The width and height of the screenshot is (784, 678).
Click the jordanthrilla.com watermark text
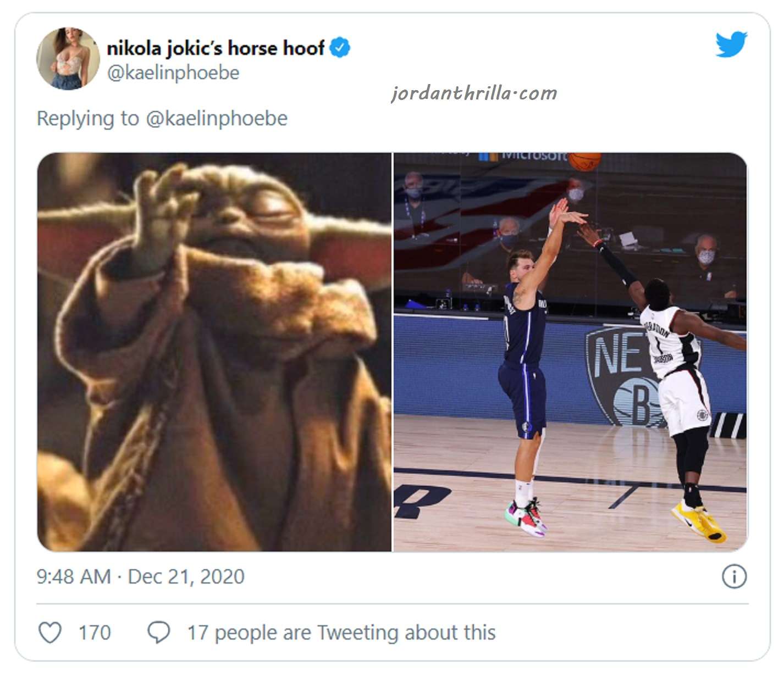click(x=474, y=93)
